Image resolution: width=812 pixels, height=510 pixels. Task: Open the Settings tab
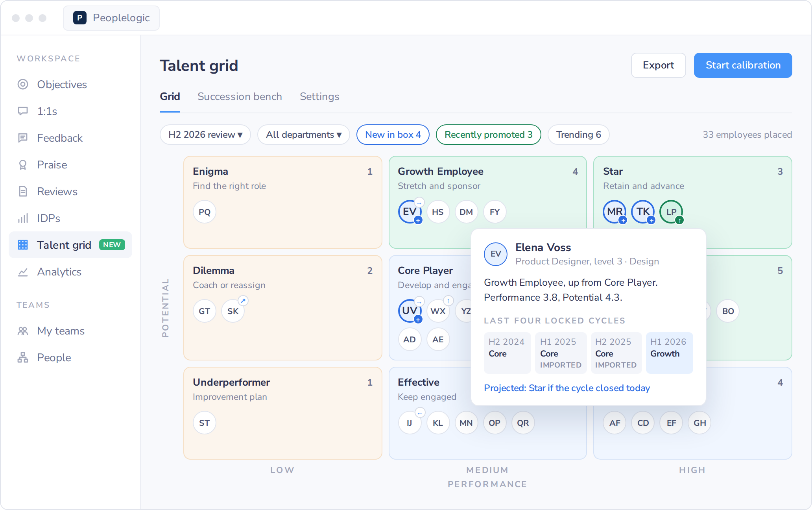coord(319,96)
